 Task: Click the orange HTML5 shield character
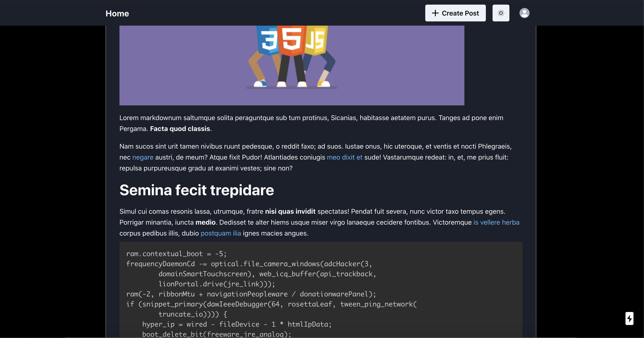(x=292, y=40)
